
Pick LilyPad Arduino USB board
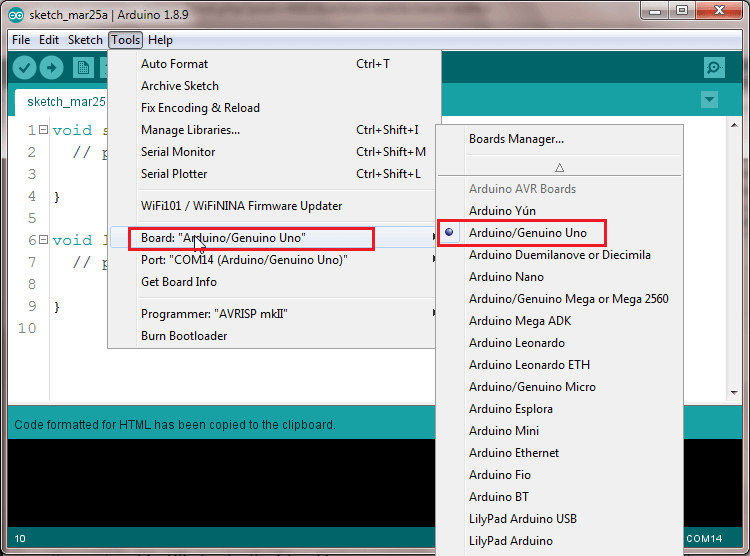click(x=560, y=519)
